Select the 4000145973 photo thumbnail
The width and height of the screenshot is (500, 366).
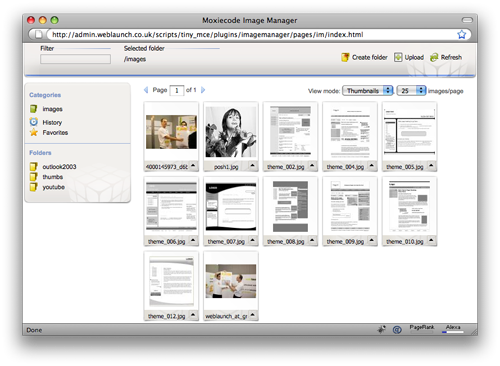pyautogui.click(x=171, y=132)
